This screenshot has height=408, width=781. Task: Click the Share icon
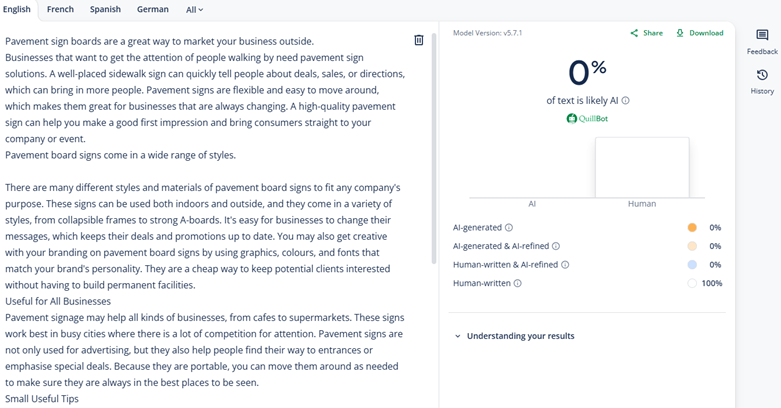coord(634,33)
